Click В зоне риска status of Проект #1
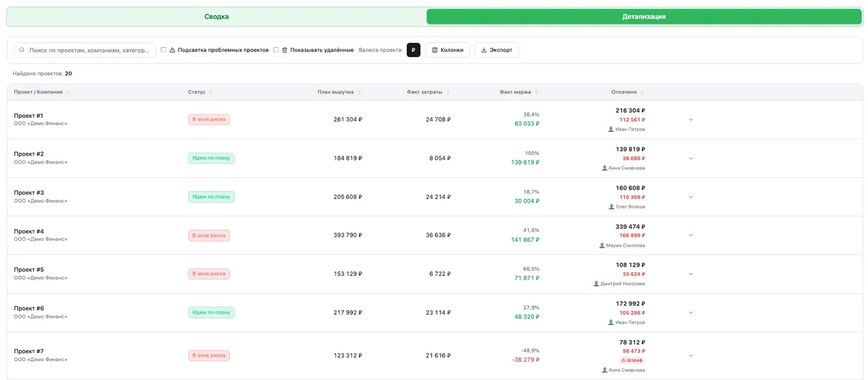Image resolution: width=868 pixels, height=380 pixels. point(209,119)
